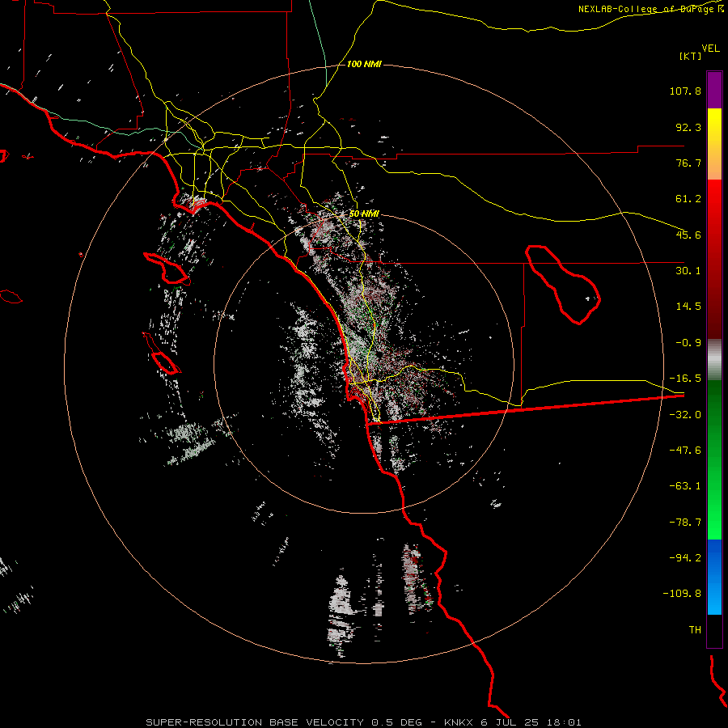This screenshot has height=728, width=728.
Task: Click the [KT] units label
Action: [x=690, y=56]
